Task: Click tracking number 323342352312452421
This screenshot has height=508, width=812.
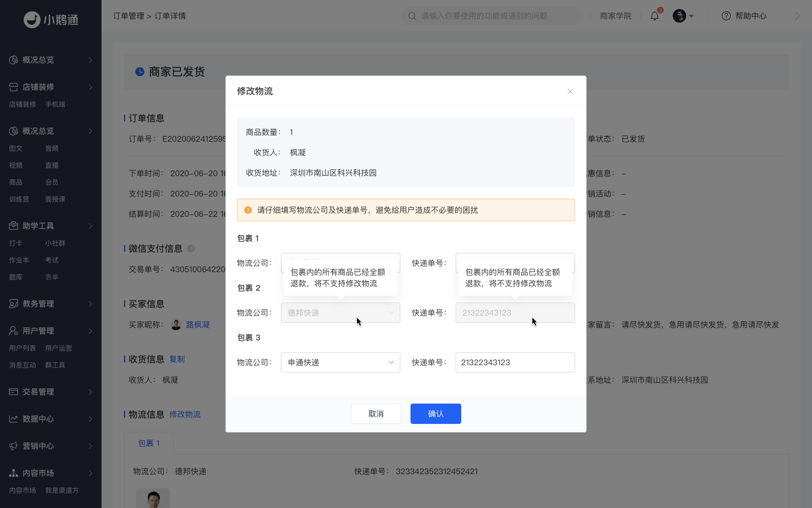Action: click(437, 471)
